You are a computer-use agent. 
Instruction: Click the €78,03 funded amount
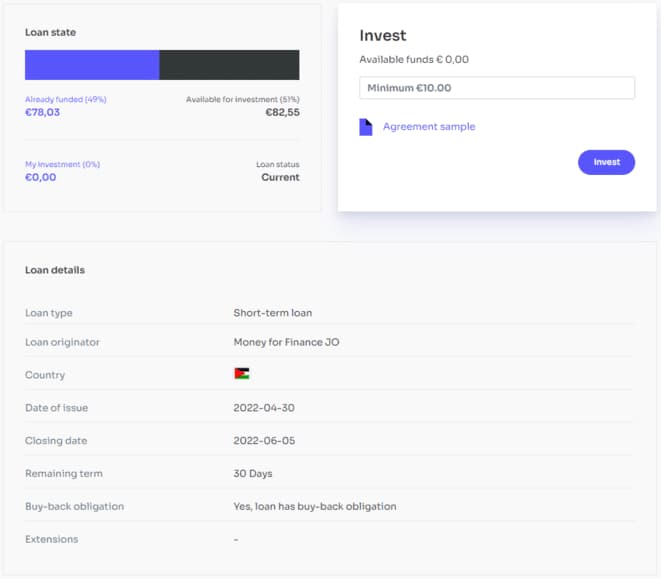(43, 112)
